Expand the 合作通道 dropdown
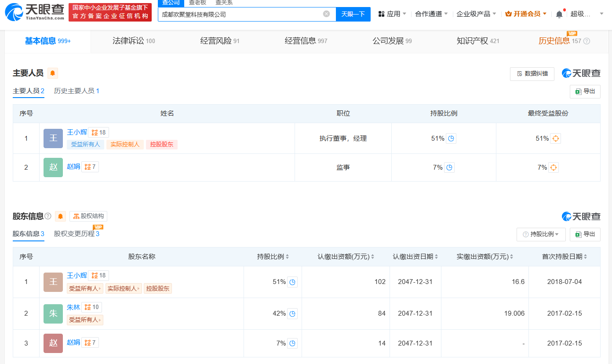The width and height of the screenshot is (612, 364). click(431, 14)
